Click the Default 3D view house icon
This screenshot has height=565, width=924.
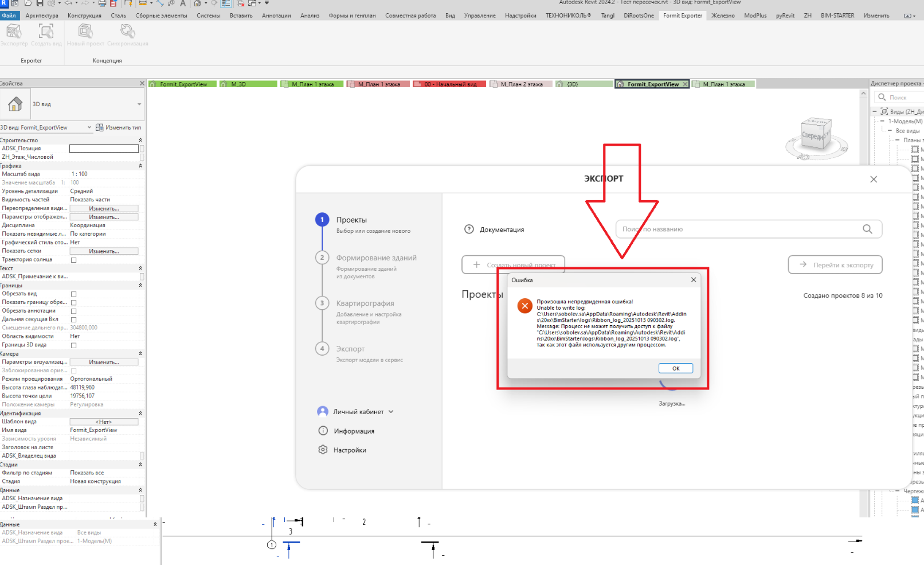tap(197, 3)
